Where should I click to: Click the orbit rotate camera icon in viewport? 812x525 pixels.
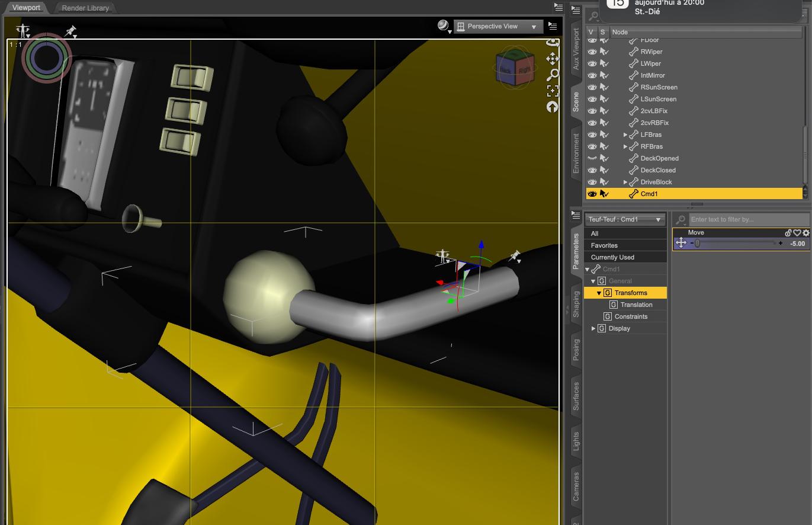pos(553,43)
